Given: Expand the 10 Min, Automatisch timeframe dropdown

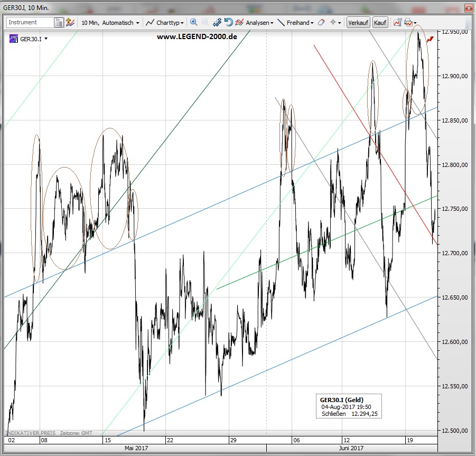Looking at the screenshot, I should tap(110, 23).
